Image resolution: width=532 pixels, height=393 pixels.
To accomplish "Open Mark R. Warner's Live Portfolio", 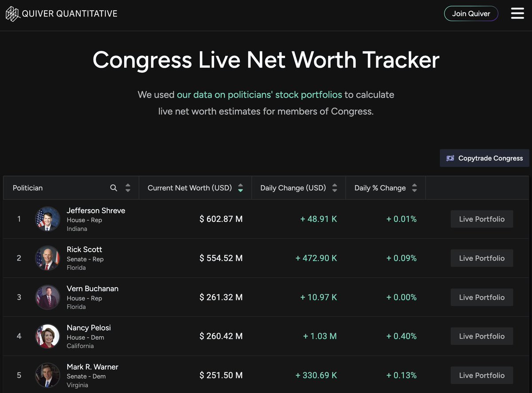I will (482, 375).
